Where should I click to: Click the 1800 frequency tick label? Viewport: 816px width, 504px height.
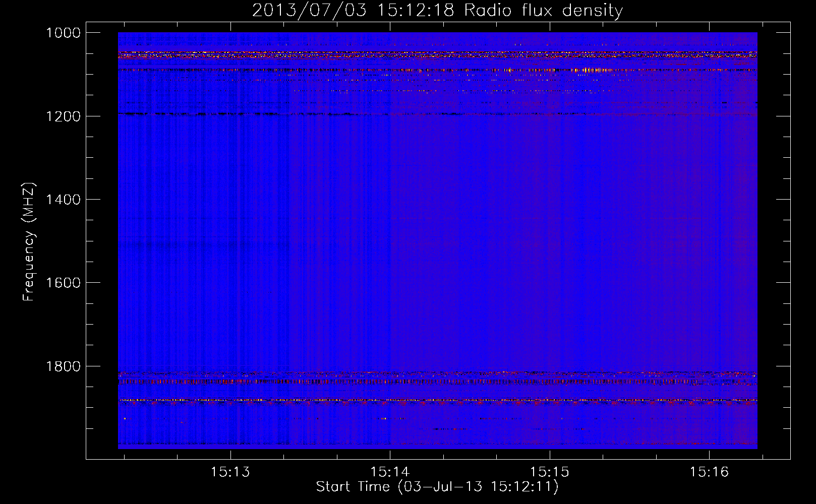tap(63, 366)
